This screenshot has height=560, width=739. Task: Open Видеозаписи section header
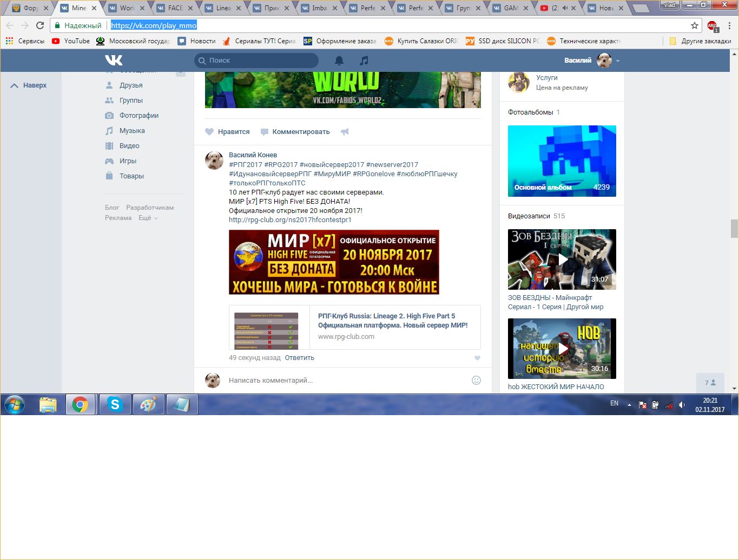pyautogui.click(x=529, y=216)
